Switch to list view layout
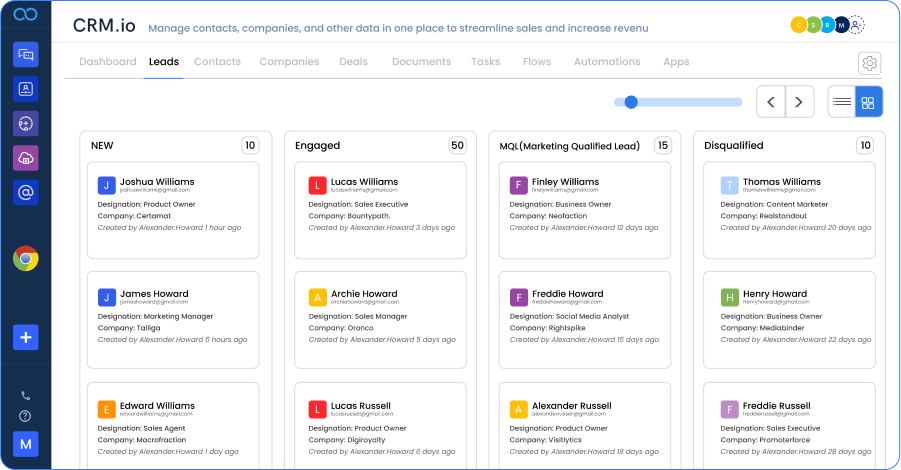 [x=842, y=102]
